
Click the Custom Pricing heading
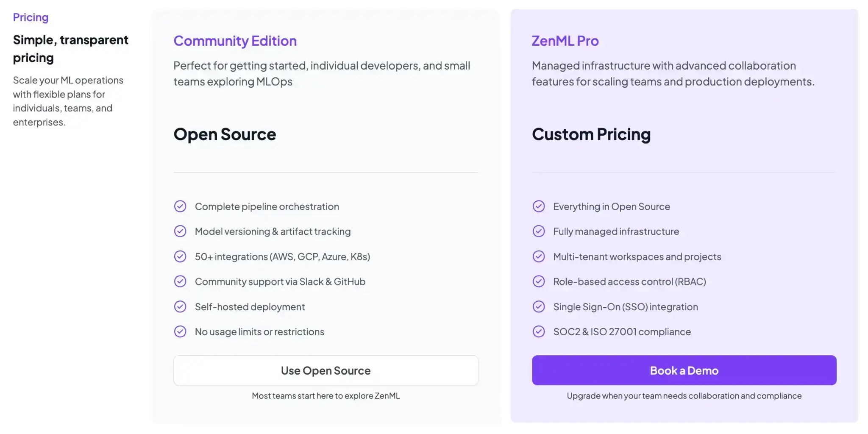(x=591, y=134)
